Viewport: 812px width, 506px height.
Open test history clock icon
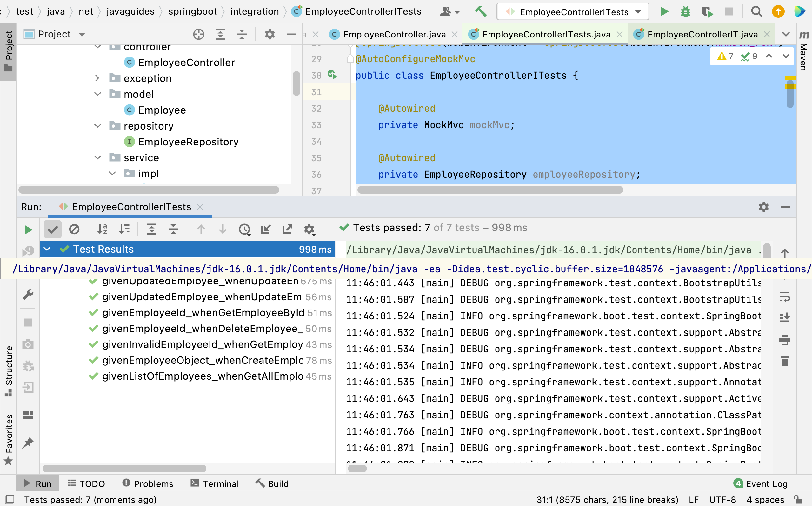point(245,230)
